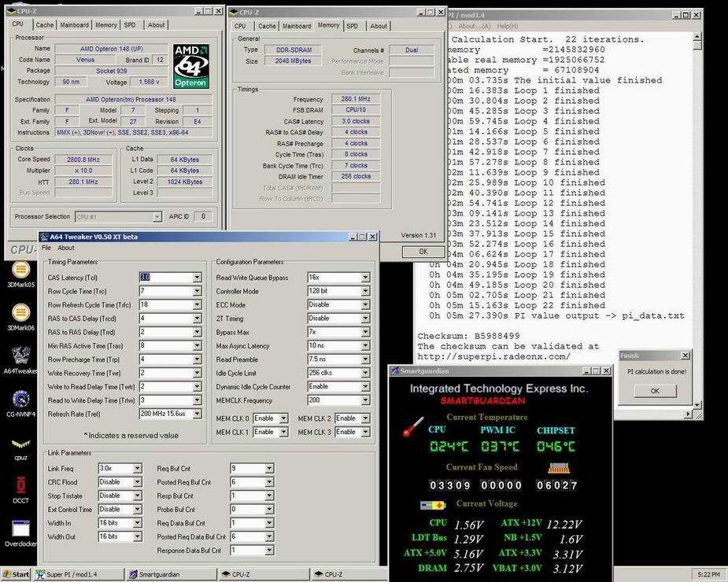Click the thermometer icon in Smartguardian
Screen dimensions: 728x582
412,426
